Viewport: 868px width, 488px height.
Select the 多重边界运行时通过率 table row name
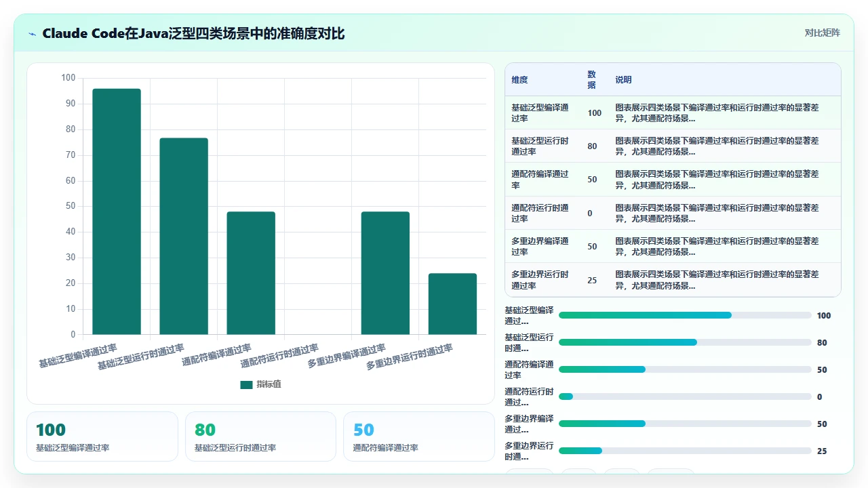[540, 280]
